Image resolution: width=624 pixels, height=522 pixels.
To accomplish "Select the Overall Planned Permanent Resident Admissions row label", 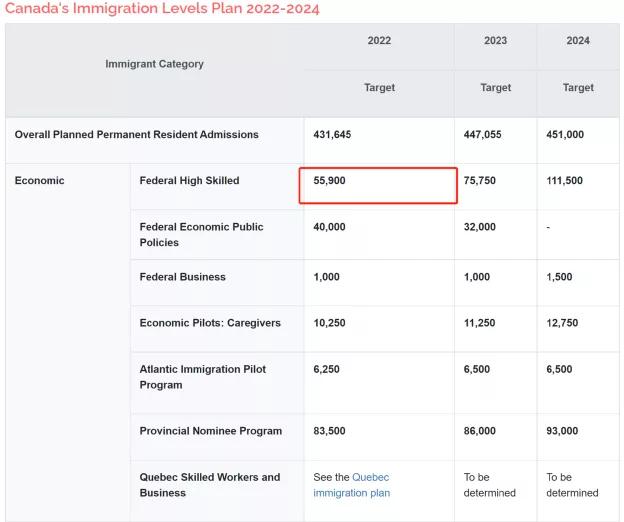I will 136,134.
